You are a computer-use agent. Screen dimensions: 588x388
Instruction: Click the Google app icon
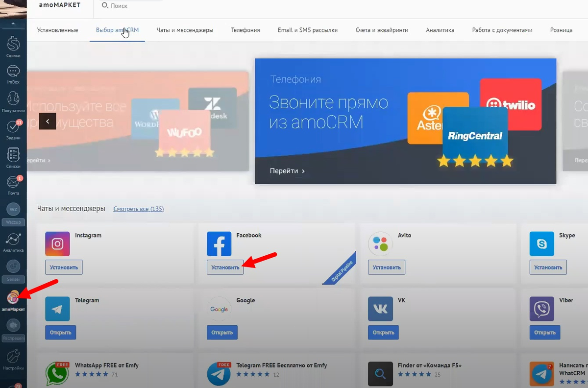tap(219, 309)
